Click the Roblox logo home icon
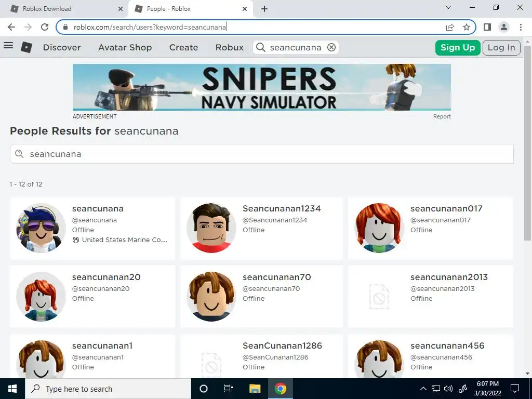 tap(26, 47)
